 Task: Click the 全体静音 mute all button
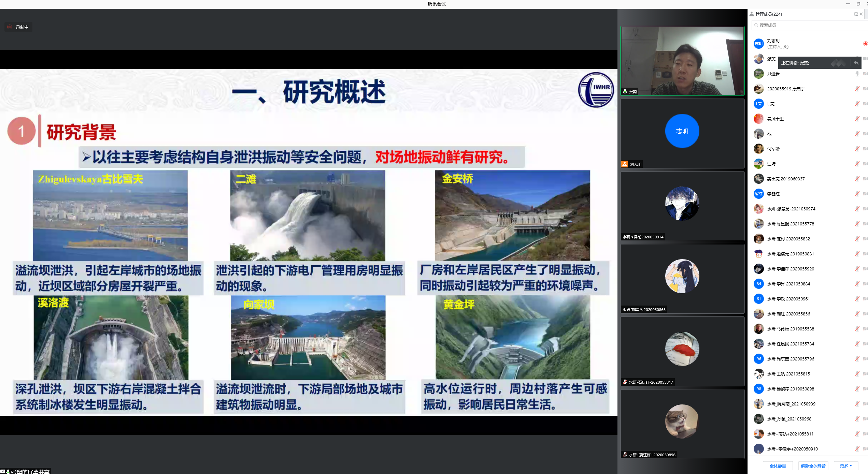pyautogui.click(x=778, y=465)
